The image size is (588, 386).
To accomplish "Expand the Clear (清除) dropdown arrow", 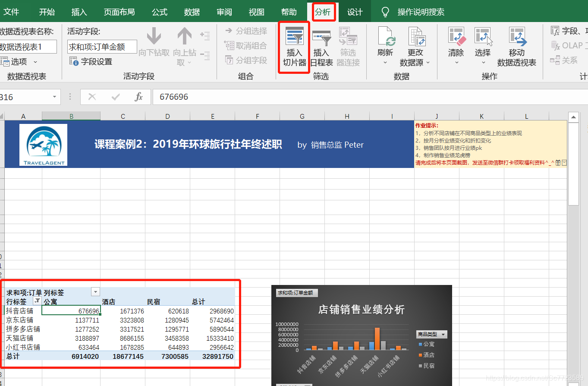I will tap(456, 63).
